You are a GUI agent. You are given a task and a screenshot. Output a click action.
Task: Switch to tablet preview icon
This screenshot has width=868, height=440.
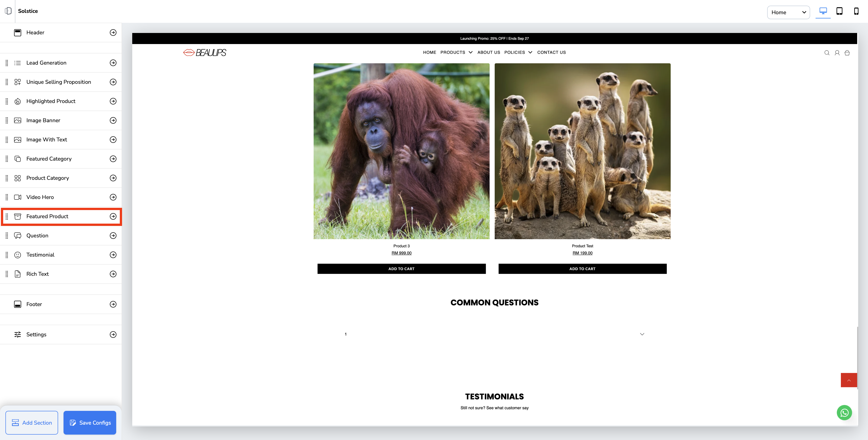point(839,11)
